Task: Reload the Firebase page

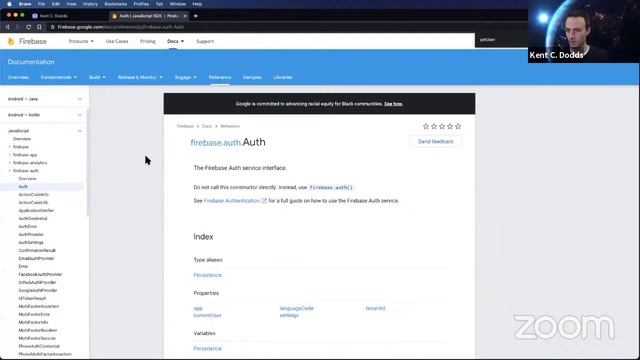Action: (x=28, y=27)
